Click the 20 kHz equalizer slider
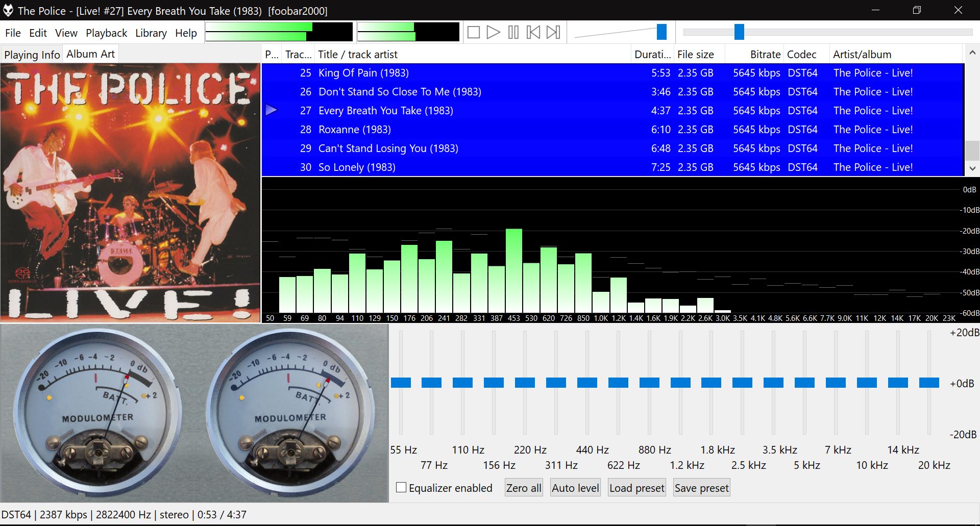Image resolution: width=980 pixels, height=526 pixels. (929, 383)
